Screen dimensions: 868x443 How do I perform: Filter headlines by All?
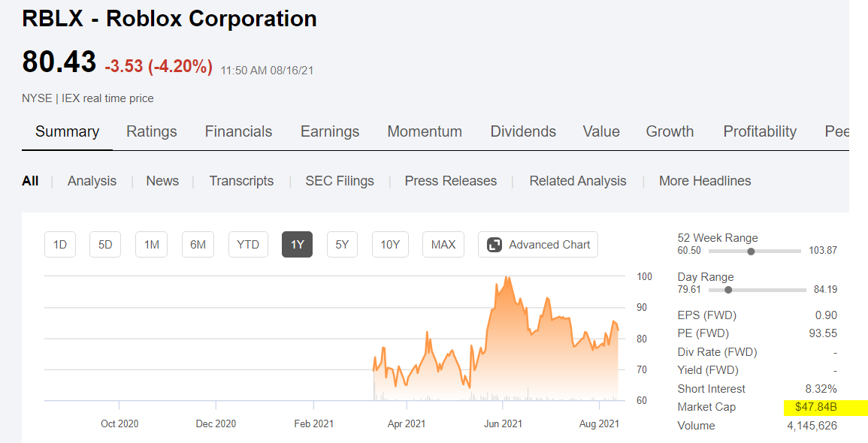(x=31, y=181)
